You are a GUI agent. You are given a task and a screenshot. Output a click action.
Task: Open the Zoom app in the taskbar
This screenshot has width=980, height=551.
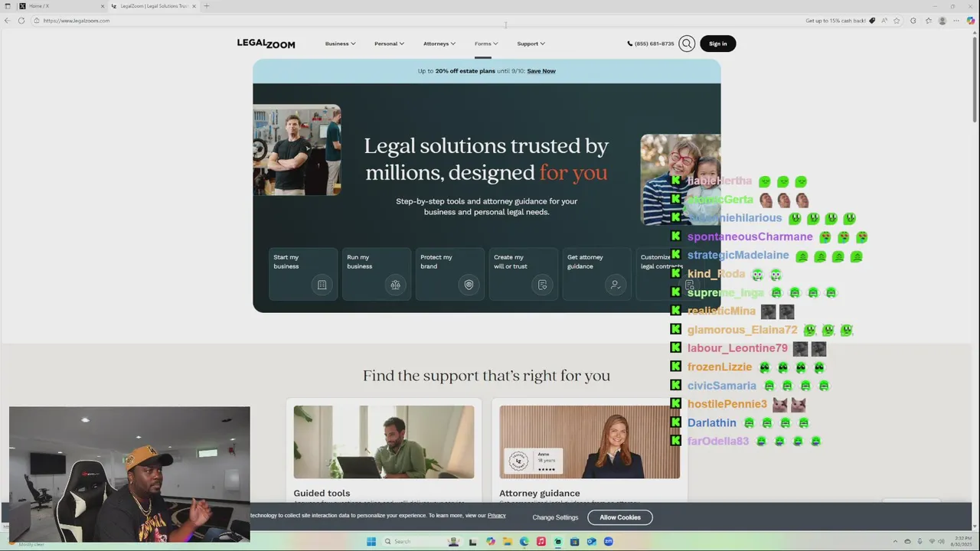tap(609, 542)
